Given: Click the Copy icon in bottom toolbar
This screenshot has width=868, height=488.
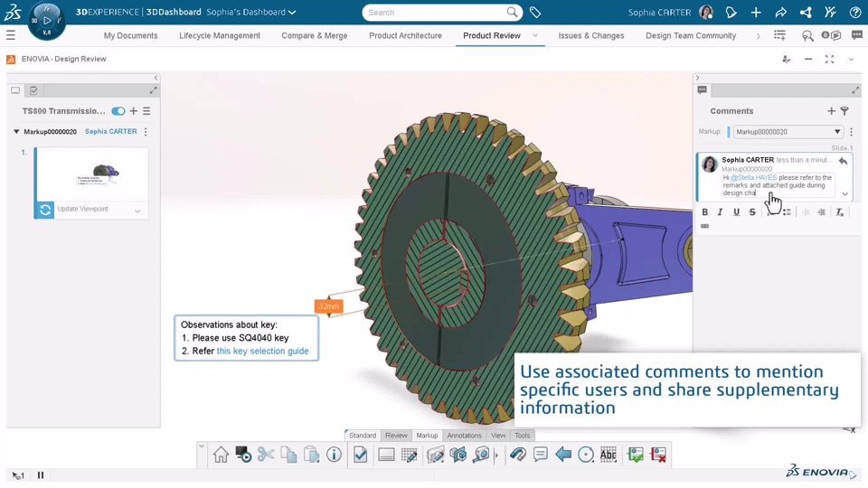Looking at the screenshot, I should (x=288, y=455).
